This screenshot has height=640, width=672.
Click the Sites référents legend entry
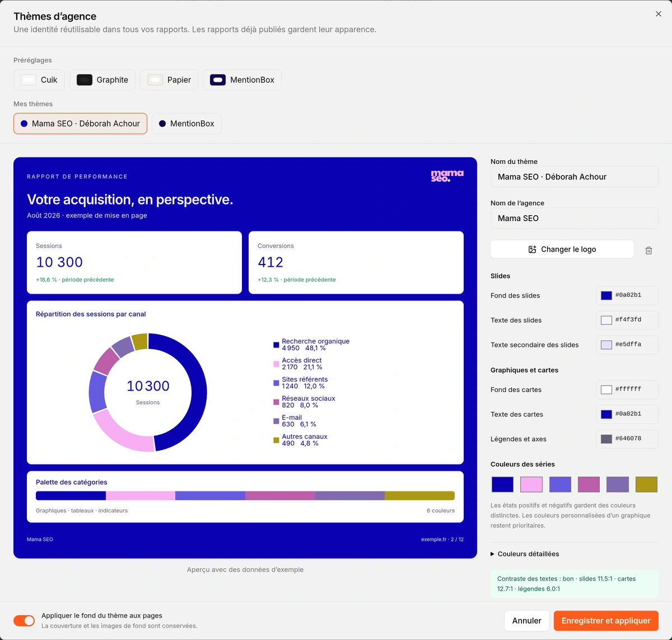pyautogui.click(x=301, y=383)
